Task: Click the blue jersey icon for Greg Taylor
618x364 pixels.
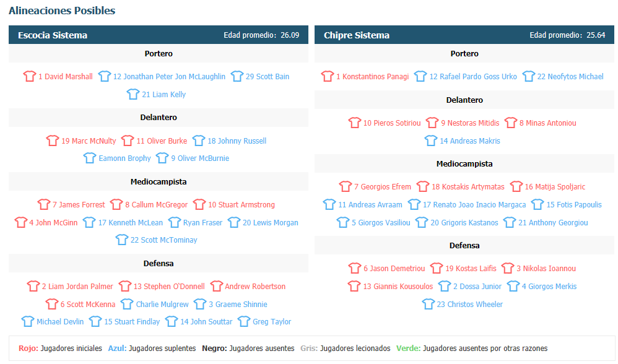Action: point(244,321)
